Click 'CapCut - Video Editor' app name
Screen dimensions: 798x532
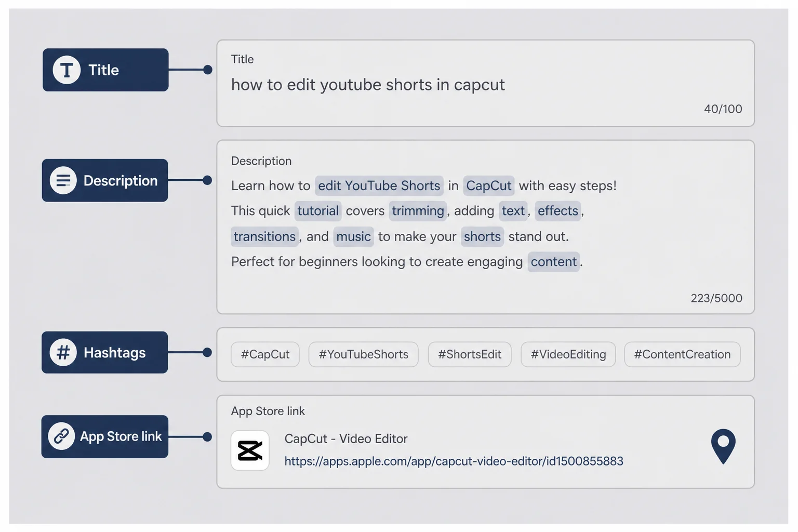click(x=346, y=438)
